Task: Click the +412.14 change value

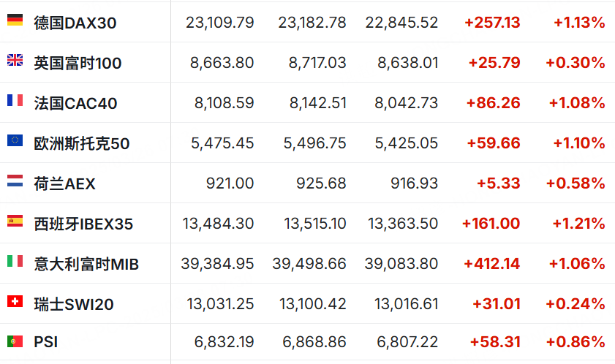Action: (x=492, y=264)
